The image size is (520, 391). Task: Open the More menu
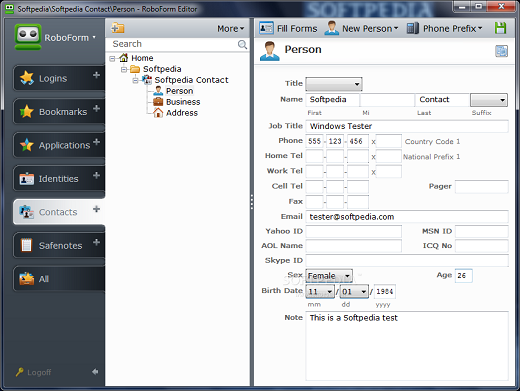tap(231, 29)
